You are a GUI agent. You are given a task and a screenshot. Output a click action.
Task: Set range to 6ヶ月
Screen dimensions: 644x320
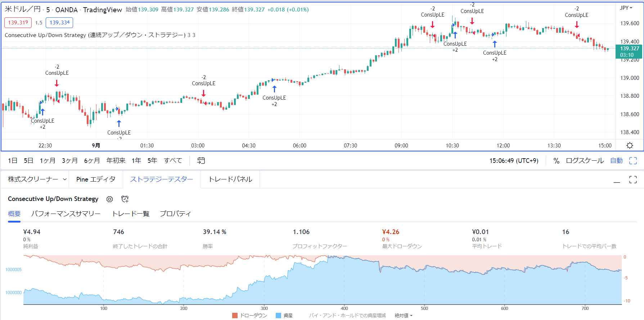tap(92, 161)
